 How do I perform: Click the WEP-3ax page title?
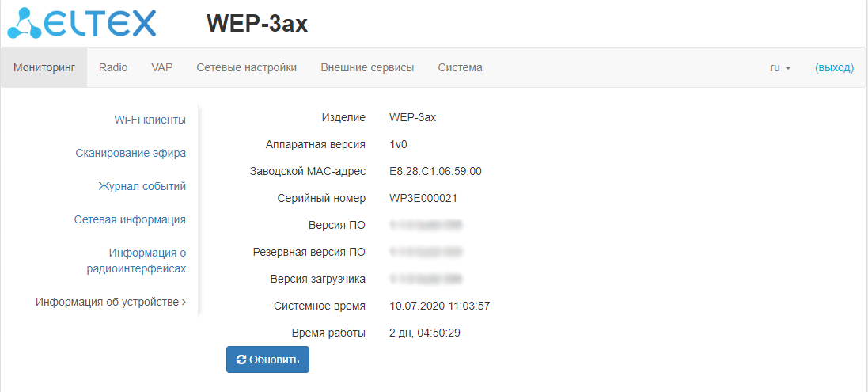point(257,24)
